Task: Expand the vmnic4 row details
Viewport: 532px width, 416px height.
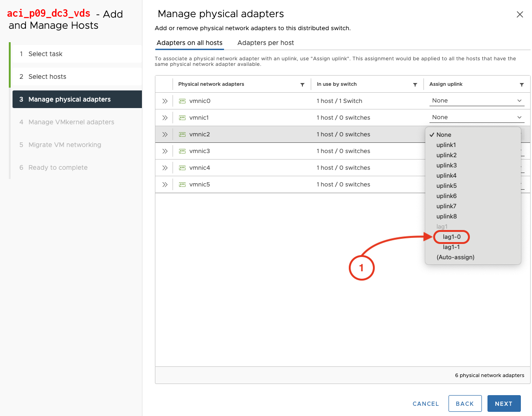Action: 165,168
